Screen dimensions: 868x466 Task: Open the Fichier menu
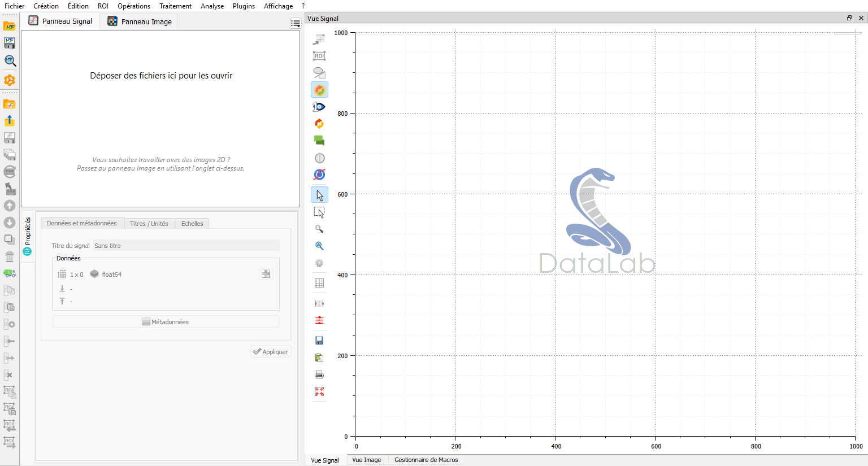point(15,6)
